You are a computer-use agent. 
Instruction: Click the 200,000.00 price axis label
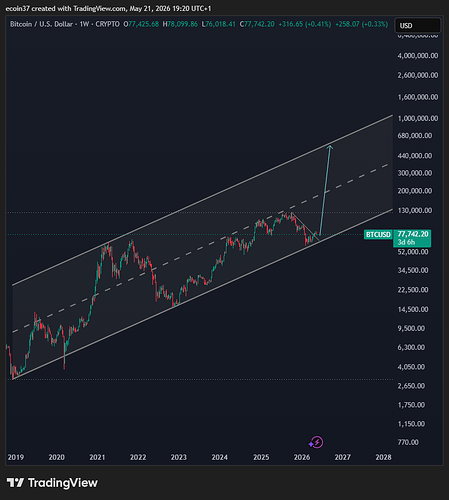coord(415,191)
